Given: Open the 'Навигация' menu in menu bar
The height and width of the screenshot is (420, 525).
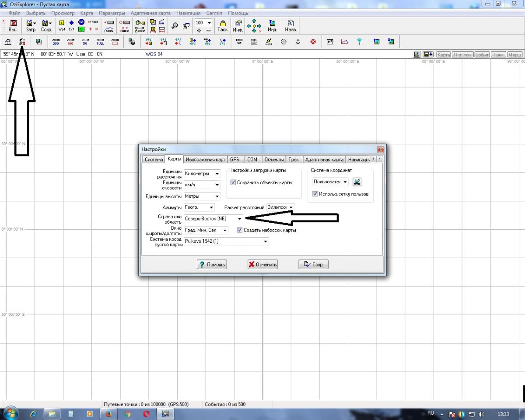Looking at the screenshot, I should (x=188, y=13).
